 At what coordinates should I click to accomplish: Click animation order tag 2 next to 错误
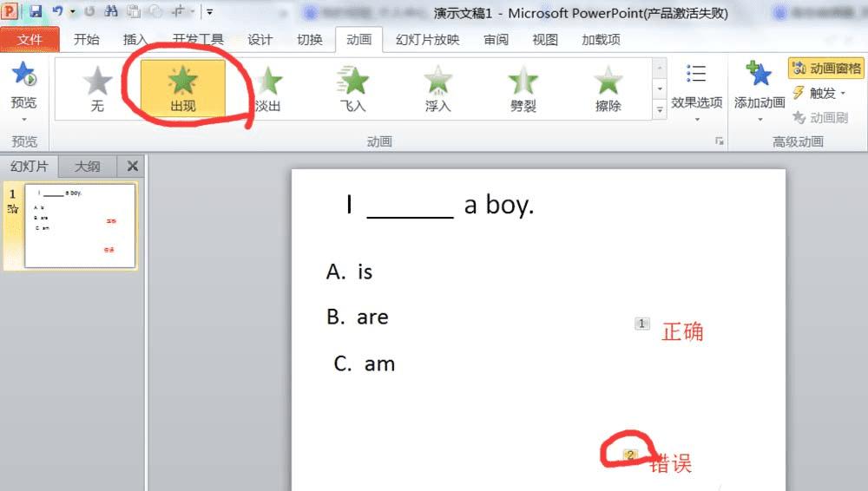630,455
